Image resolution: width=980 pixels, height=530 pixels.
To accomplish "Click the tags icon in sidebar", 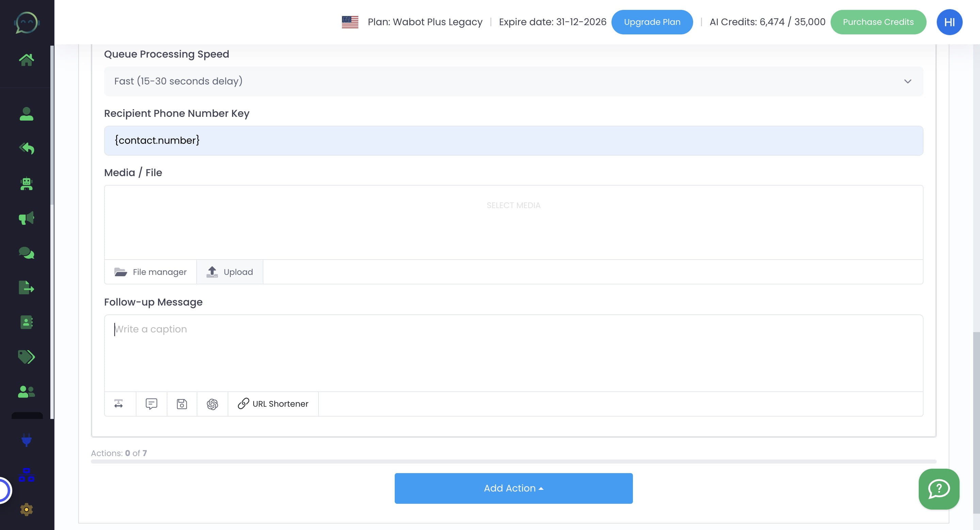I will click(26, 357).
